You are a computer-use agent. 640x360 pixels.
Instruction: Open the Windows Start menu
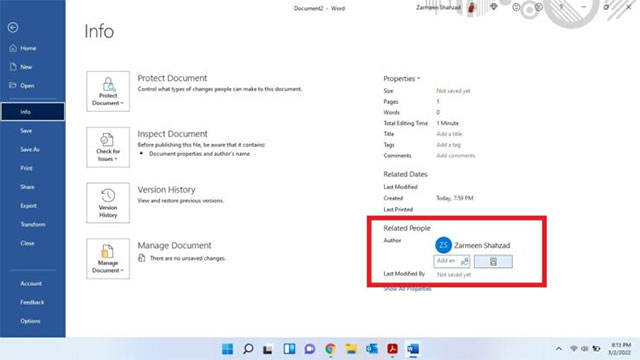(227, 349)
